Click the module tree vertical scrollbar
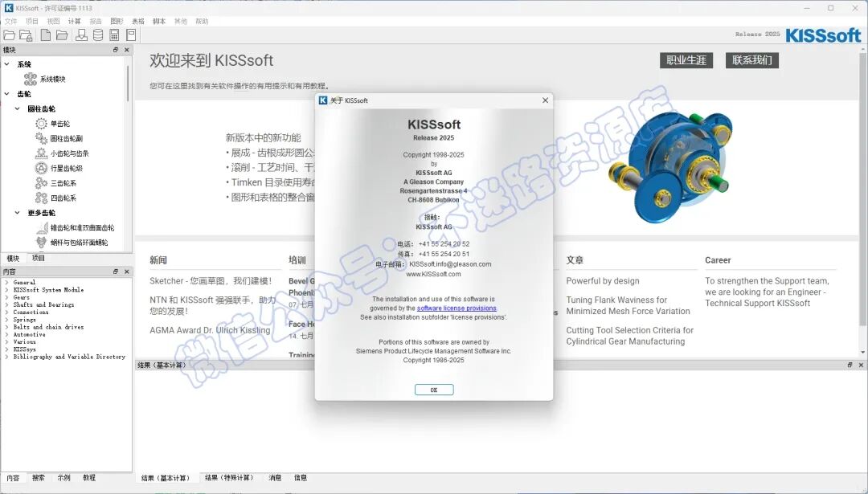868x494 pixels. point(129,83)
